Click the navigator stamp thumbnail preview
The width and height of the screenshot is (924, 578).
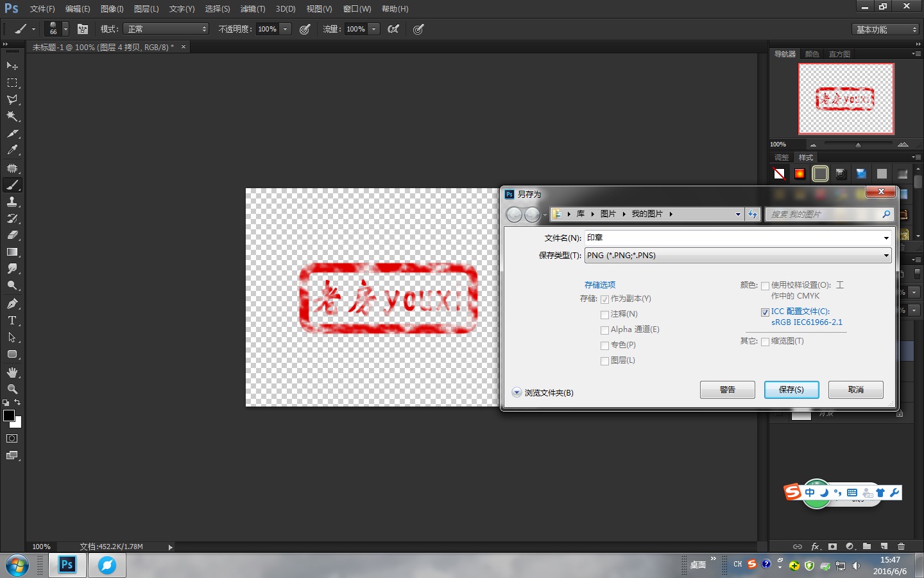(x=846, y=99)
